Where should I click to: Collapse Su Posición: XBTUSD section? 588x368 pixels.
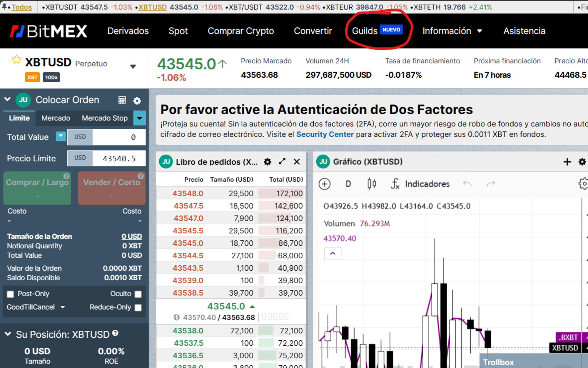point(8,334)
